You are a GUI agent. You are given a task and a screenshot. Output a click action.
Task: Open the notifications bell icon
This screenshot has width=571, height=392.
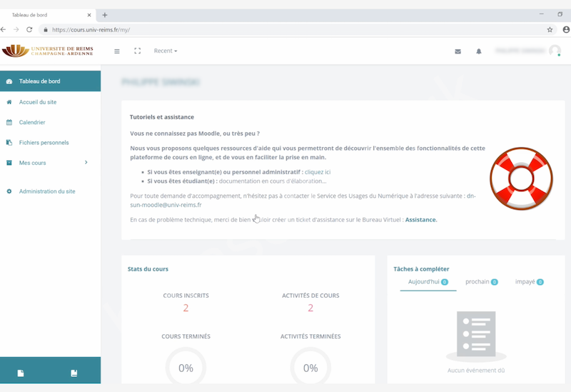point(479,51)
